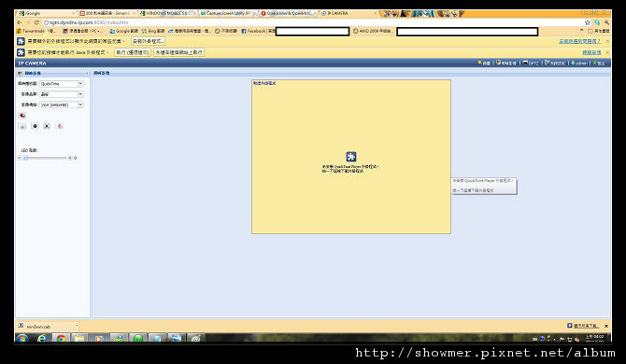Click puzzle icon in the Java plugin infobar
The image size is (626, 364).
(x=21, y=52)
